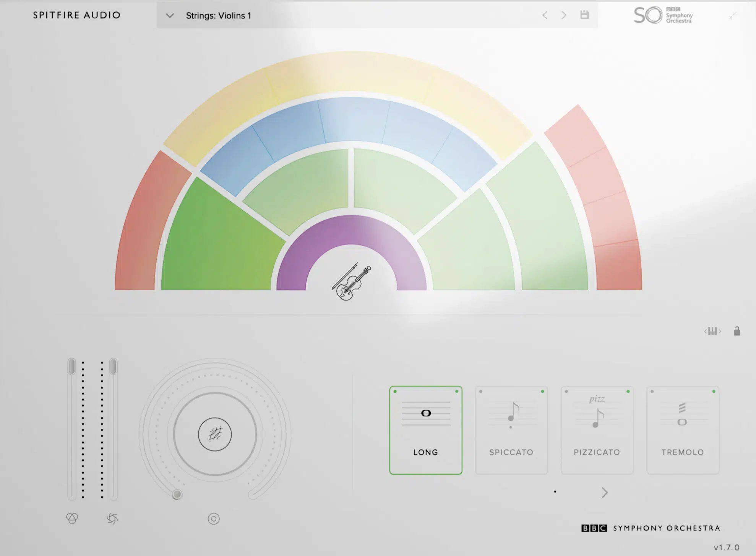Viewport: 756px width, 556px height.
Task: Click the BBC Symphony Orchestra footer text
Action: (651, 528)
